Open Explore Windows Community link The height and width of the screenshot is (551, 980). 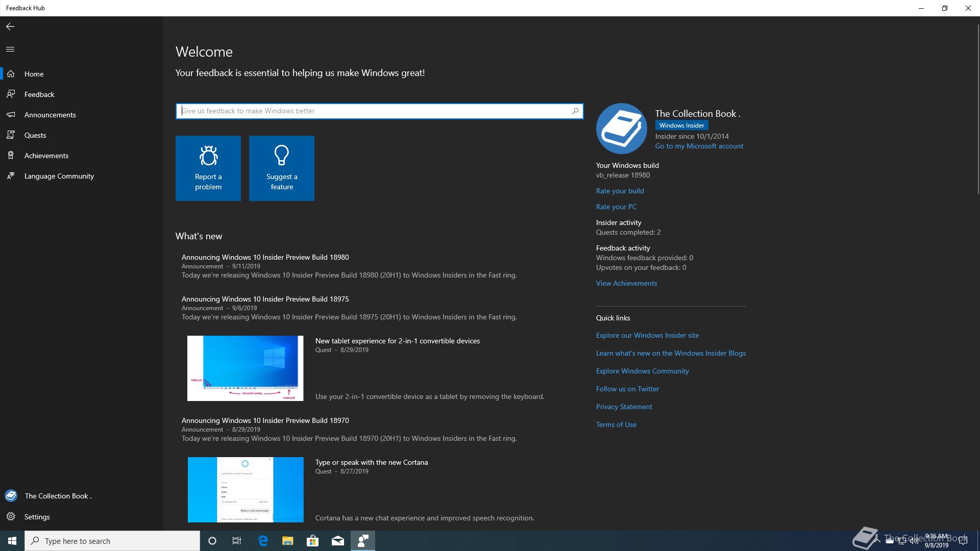(642, 371)
